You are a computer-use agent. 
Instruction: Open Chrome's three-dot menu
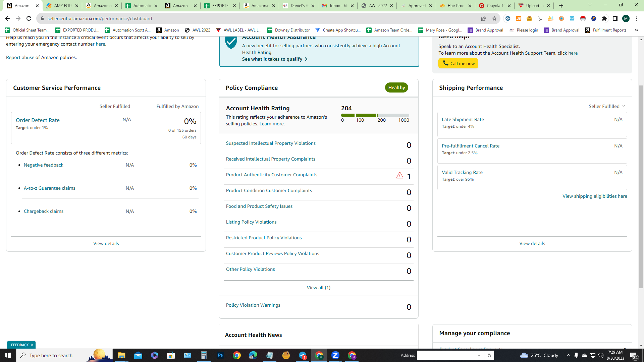637,18
